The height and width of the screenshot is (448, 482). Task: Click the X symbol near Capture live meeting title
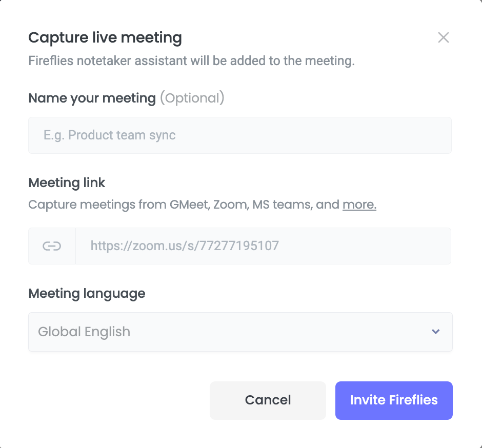click(443, 37)
